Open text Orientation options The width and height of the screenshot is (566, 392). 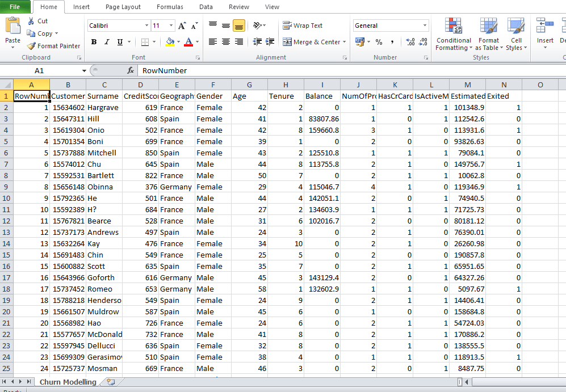[x=259, y=26]
